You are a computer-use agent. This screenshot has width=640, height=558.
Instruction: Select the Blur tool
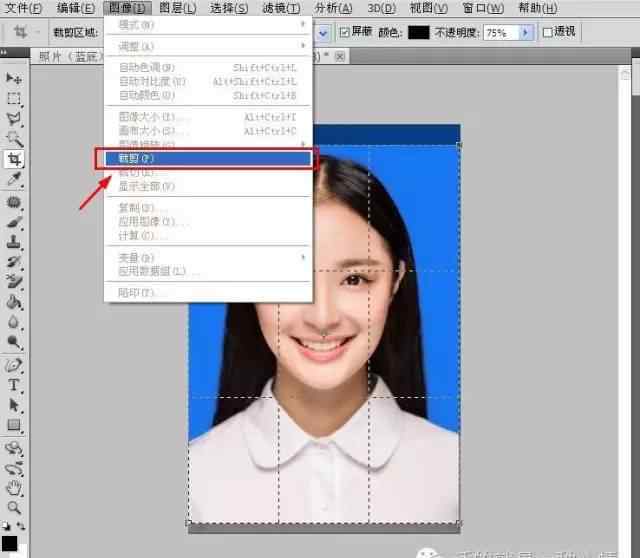click(14, 322)
